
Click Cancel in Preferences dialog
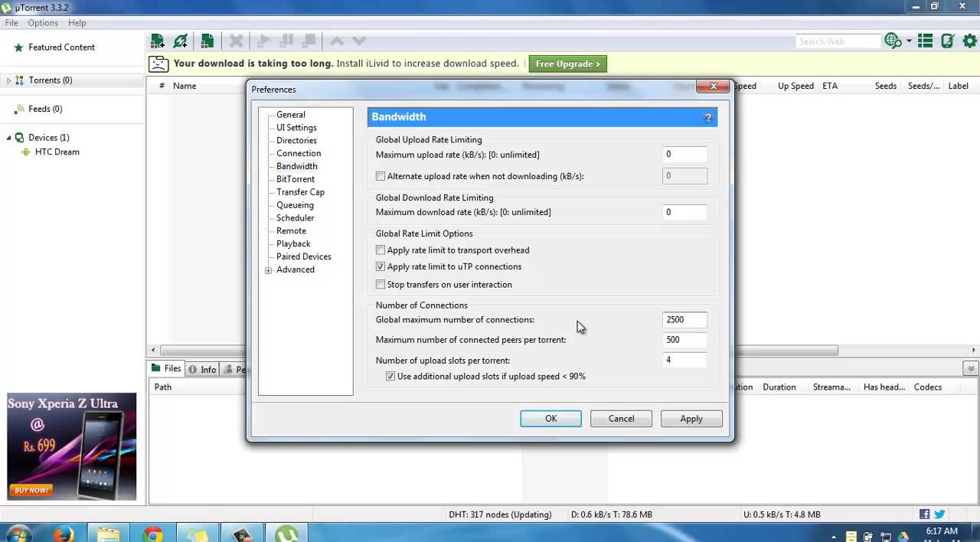[621, 419]
